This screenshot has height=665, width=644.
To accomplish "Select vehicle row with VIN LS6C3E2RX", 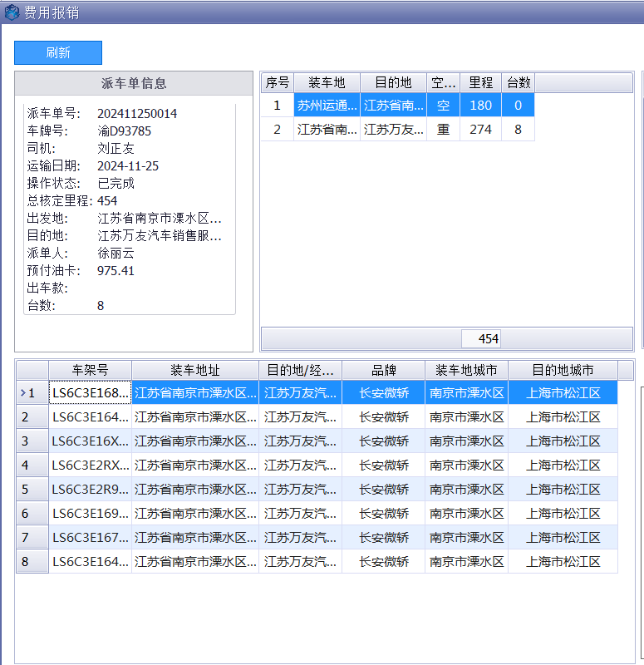I will 91,465.
